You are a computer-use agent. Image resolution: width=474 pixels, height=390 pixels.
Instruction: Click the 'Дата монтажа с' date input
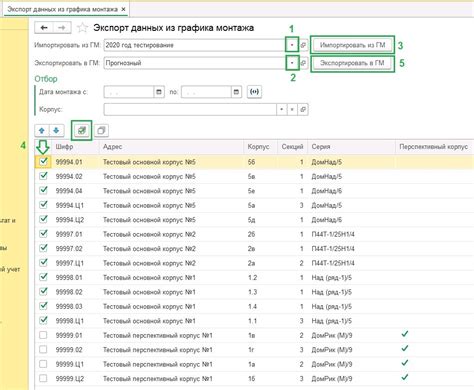129,92
